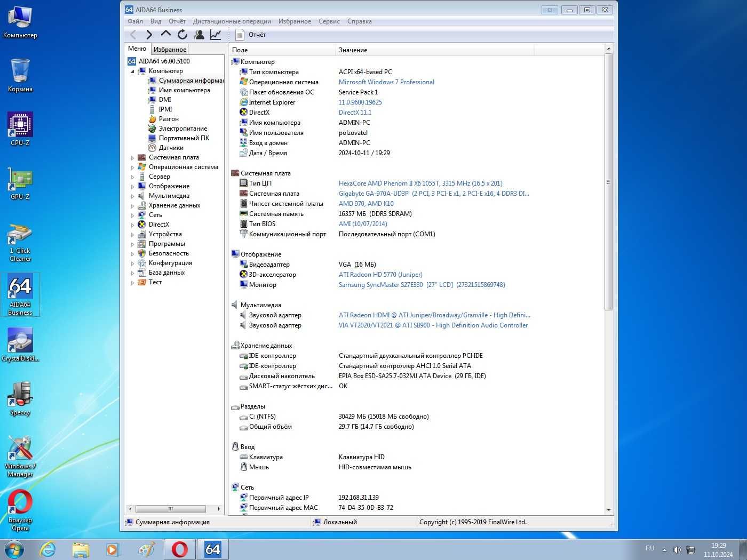Open Windows Media Player from taskbar
Viewport: 747px width, 560px height.
coord(113,549)
